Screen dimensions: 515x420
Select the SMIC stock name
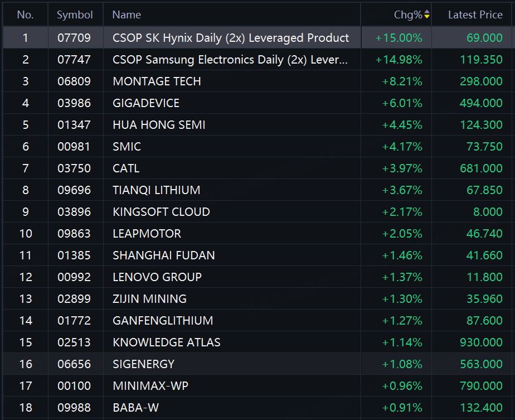[127, 147]
